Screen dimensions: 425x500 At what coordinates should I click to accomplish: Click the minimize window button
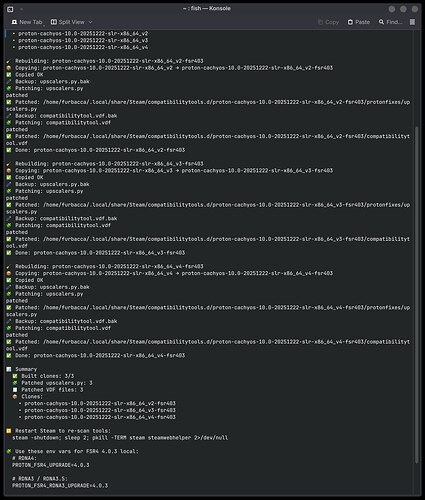click(392, 9)
